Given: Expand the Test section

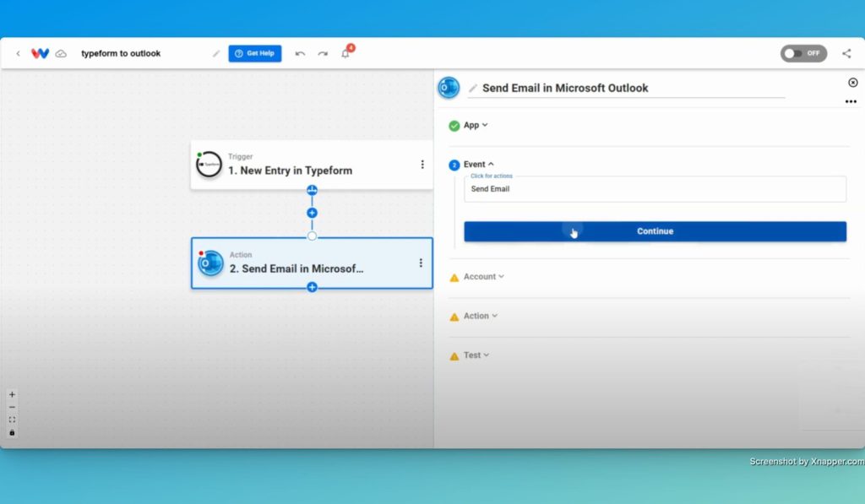Looking at the screenshot, I should (476, 355).
